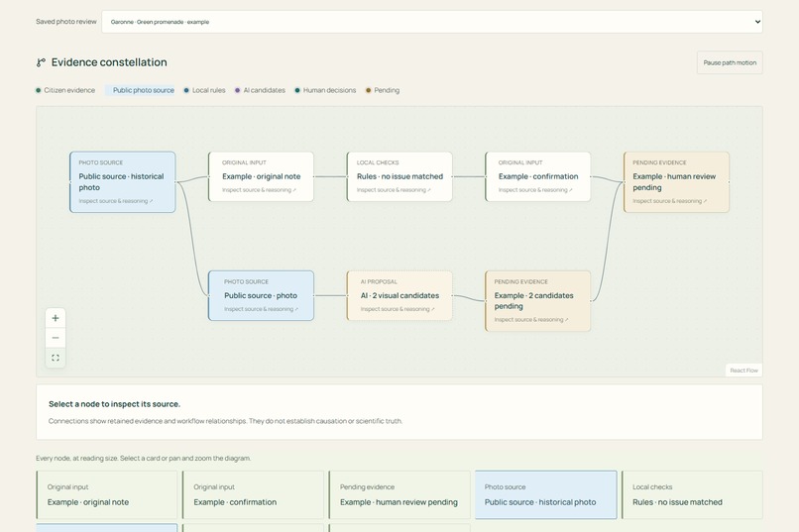This screenshot has width=799, height=532.
Task: Click the 'Evidence constellation' heading
Action: [x=109, y=62]
